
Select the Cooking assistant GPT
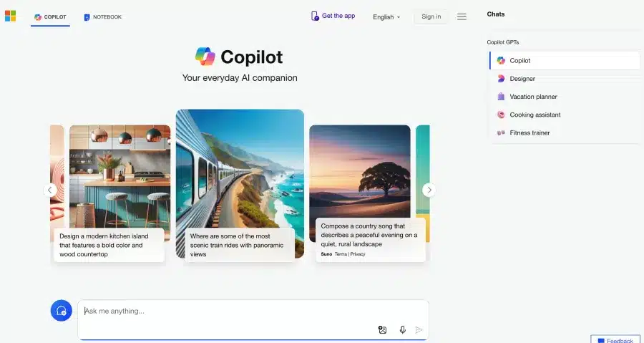coord(565,115)
